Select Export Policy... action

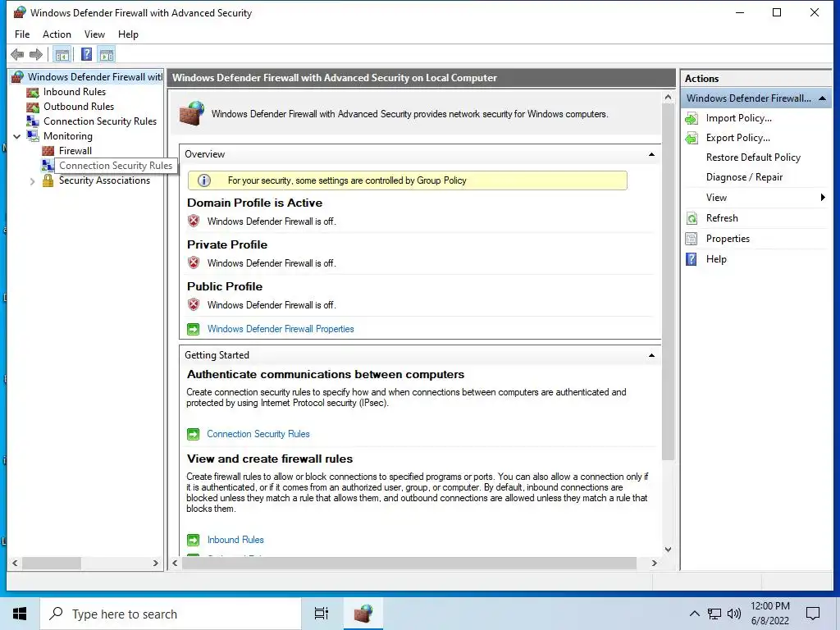point(737,138)
